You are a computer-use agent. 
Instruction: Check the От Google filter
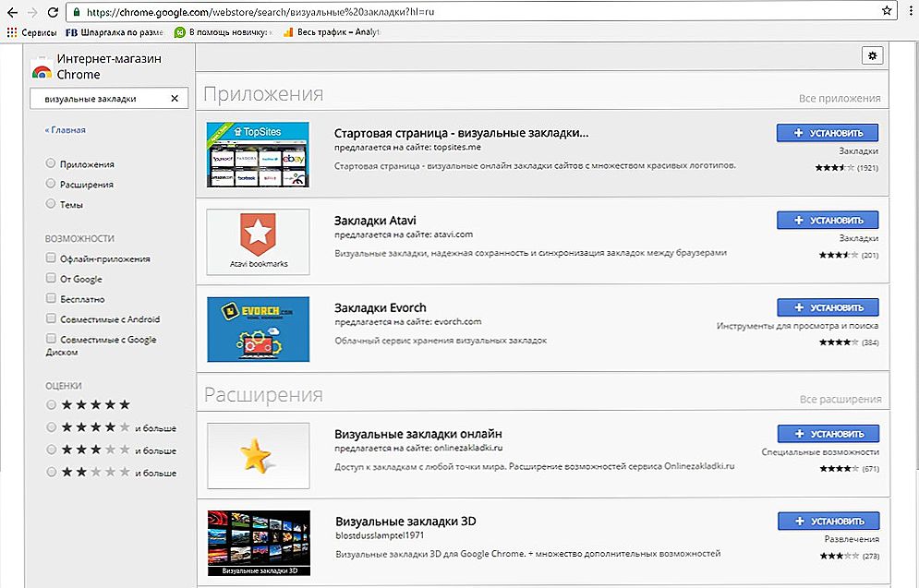coord(51,279)
